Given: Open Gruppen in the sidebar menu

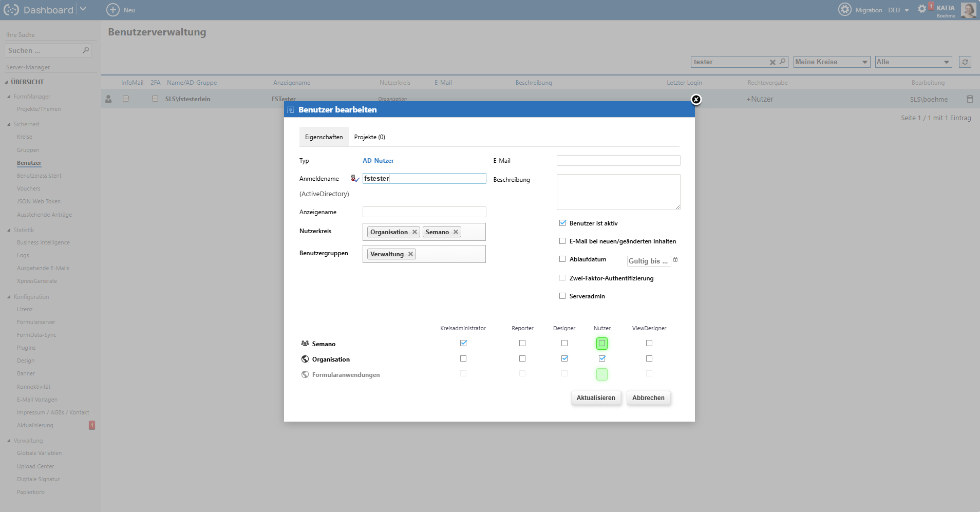Looking at the screenshot, I should pyautogui.click(x=28, y=150).
